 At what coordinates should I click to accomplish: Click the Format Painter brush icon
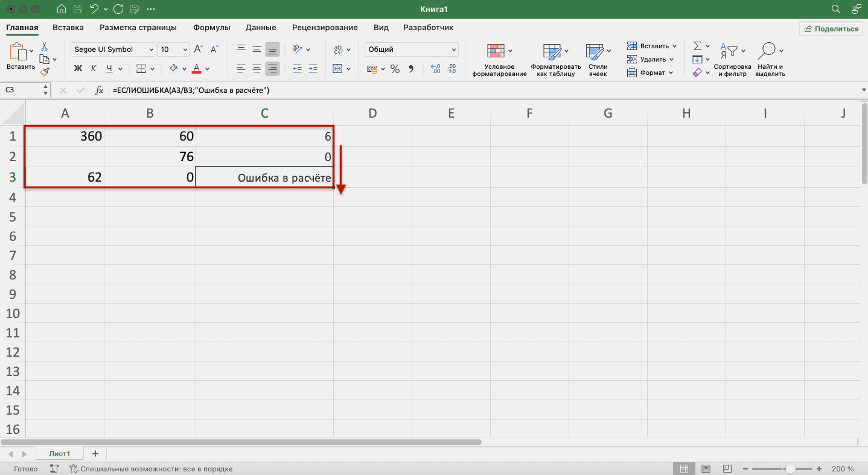click(45, 72)
